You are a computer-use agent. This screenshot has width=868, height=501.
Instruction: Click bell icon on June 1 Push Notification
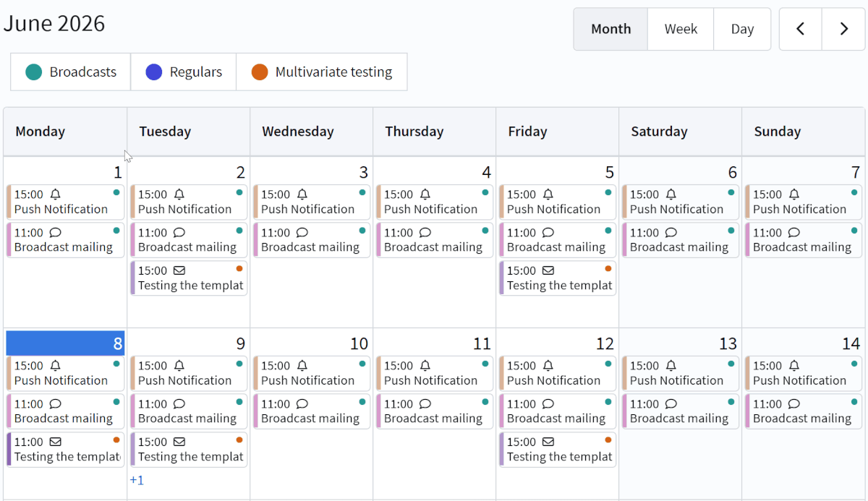pyautogui.click(x=56, y=194)
